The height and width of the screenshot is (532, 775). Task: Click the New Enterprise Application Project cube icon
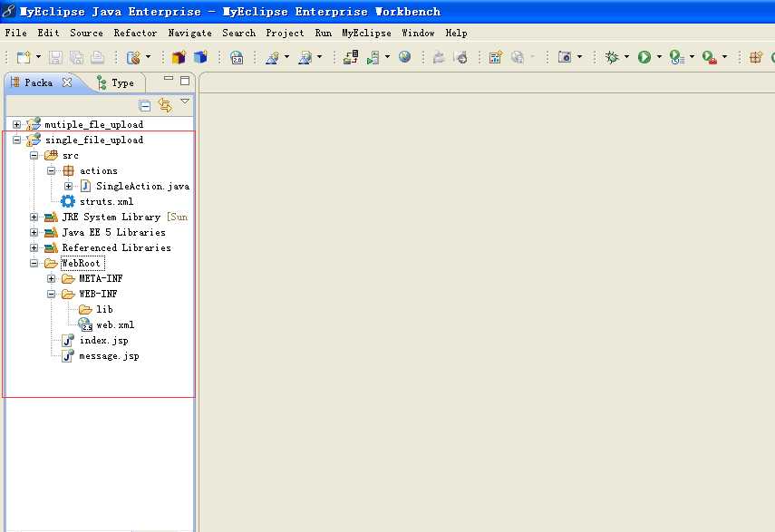(179, 57)
